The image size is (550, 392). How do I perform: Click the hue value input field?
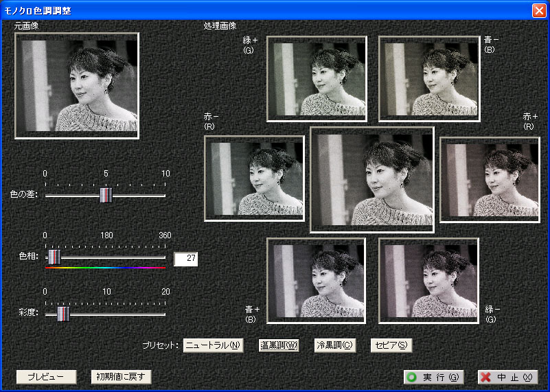click(185, 259)
